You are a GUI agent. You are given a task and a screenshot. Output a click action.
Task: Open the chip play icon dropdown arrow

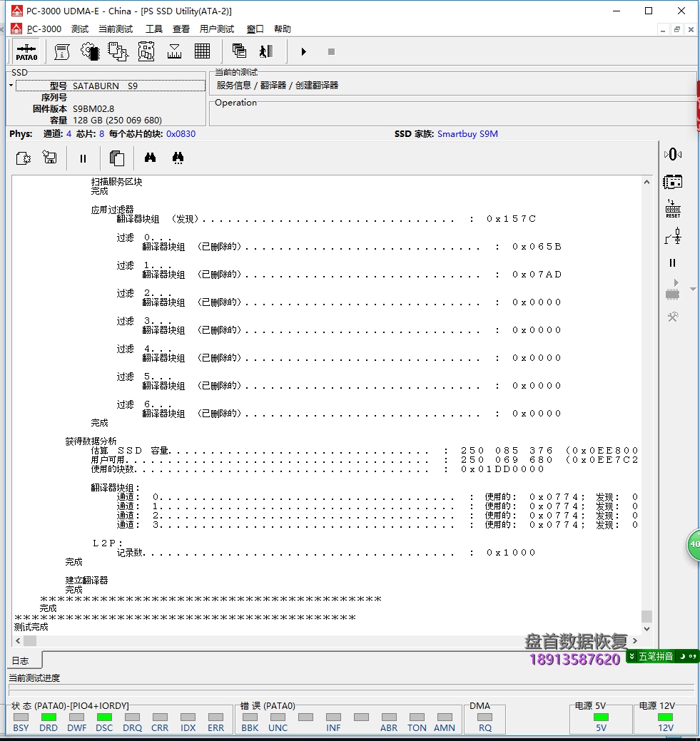pos(693,290)
